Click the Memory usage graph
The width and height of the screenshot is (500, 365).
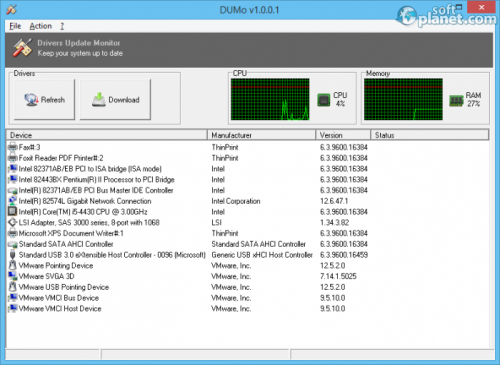point(403,99)
